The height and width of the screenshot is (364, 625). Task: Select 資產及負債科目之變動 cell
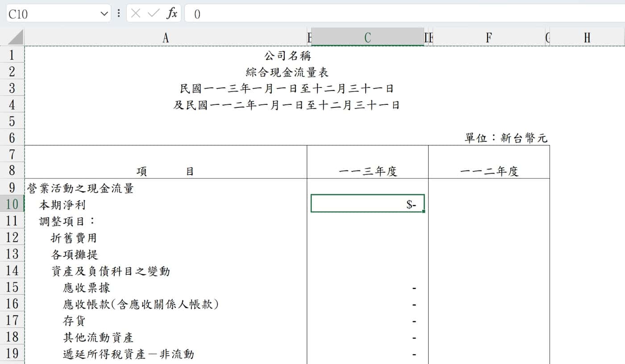111,271
